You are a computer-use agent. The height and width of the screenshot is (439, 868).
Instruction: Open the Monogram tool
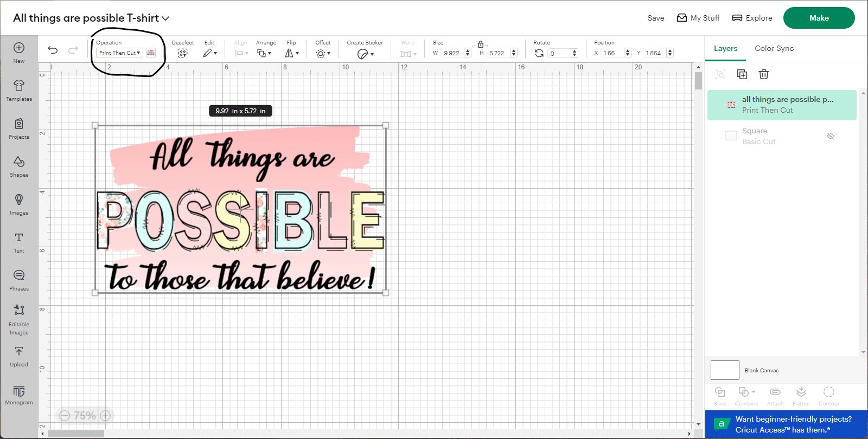click(19, 395)
